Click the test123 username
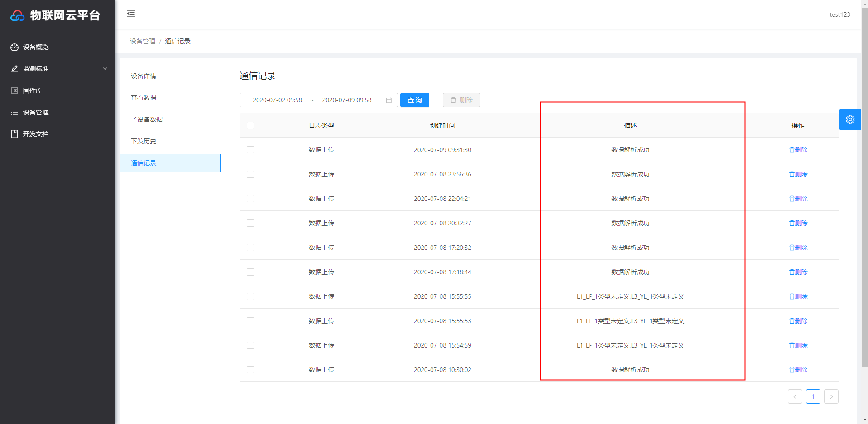This screenshot has height=424, width=868. coord(839,14)
